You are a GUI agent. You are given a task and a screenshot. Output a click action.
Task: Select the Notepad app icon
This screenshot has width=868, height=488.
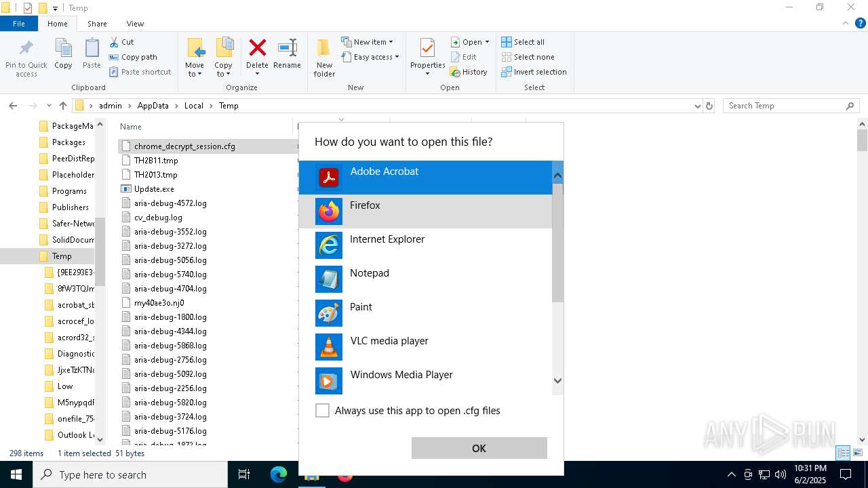(329, 279)
